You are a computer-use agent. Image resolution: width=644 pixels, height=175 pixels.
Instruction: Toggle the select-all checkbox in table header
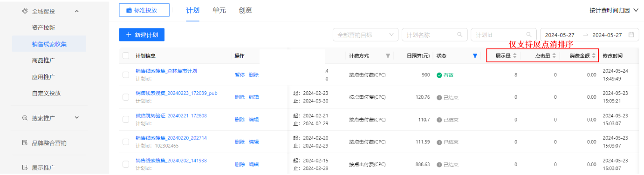coord(126,56)
